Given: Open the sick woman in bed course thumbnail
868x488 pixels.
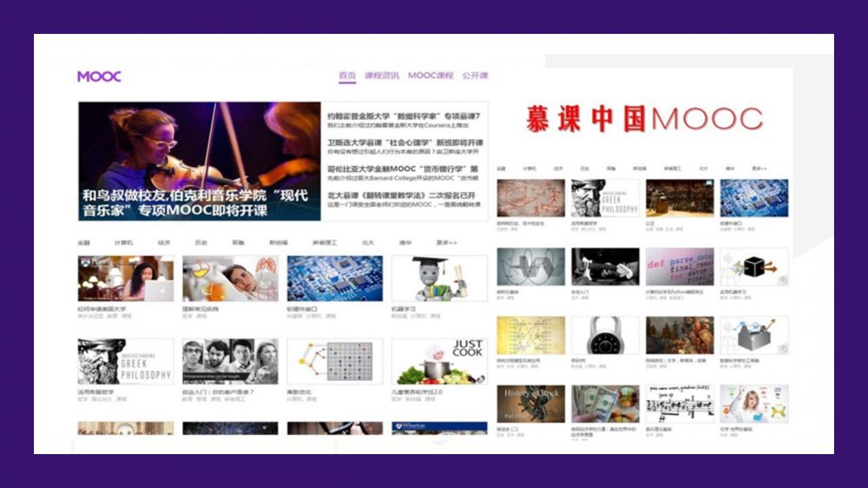Looking at the screenshot, I should coord(230,278).
